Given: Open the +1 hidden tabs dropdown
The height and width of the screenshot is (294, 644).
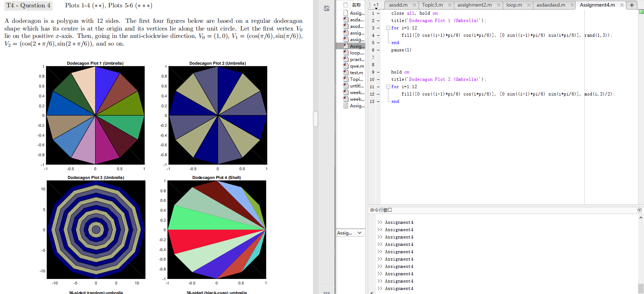Looking at the screenshot, I should click(x=376, y=6).
